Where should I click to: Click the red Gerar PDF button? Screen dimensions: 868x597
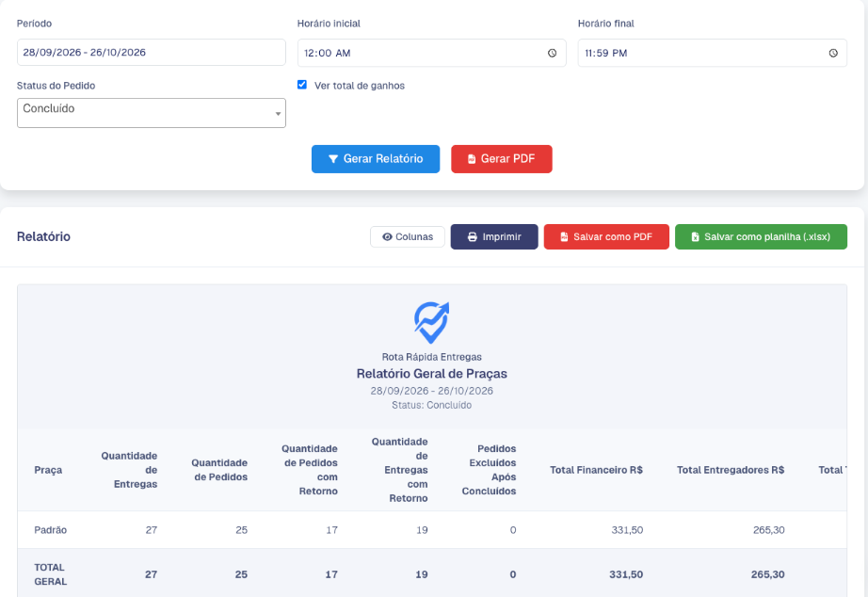tap(502, 159)
